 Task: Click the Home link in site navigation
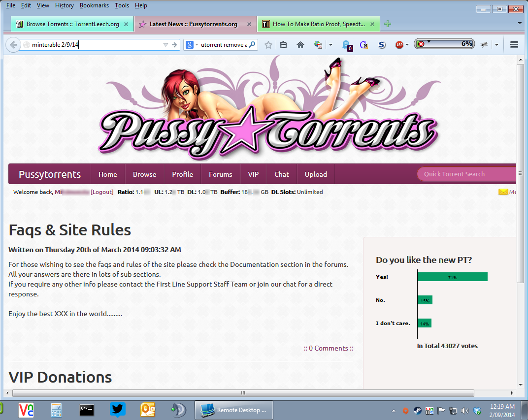tap(108, 174)
